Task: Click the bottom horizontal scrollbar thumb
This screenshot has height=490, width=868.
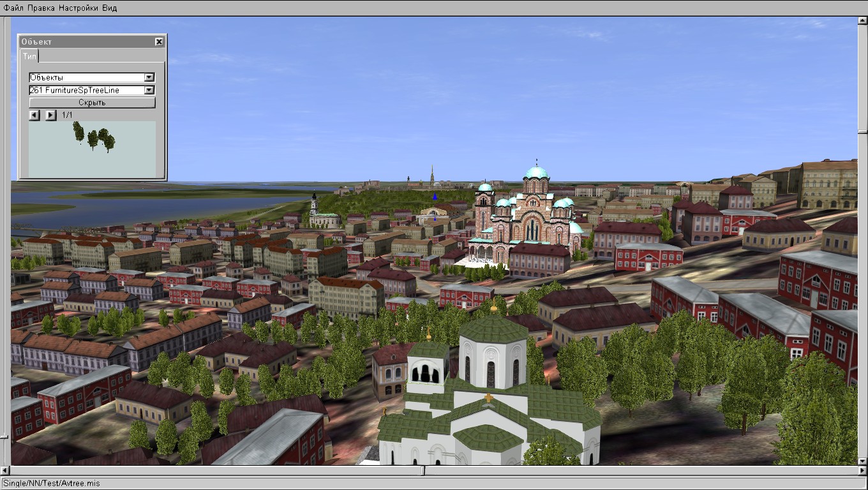Action: pyautogui.click(x=424, y=471)
